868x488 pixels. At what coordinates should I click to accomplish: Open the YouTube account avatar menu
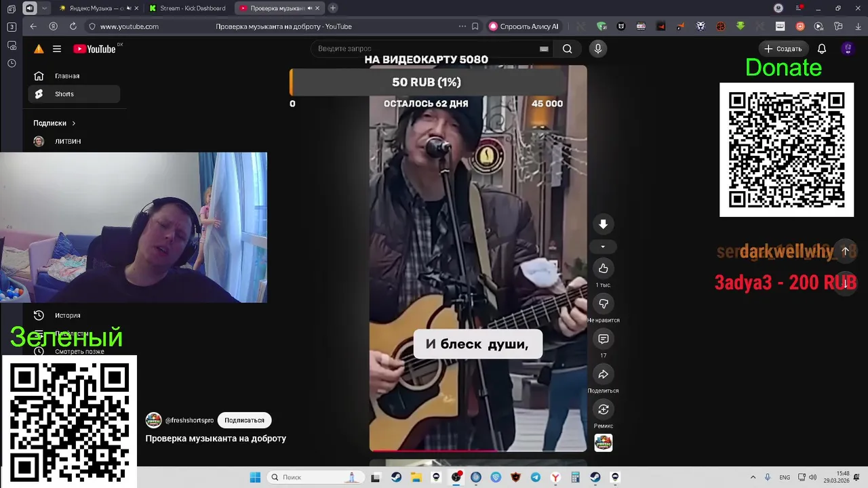pos(847,49)
